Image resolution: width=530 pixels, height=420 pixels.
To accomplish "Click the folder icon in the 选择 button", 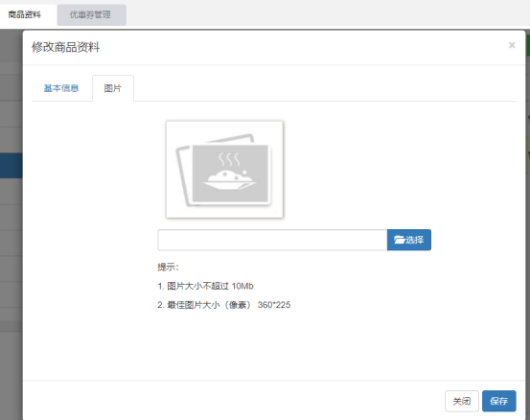I will [400, 240].
